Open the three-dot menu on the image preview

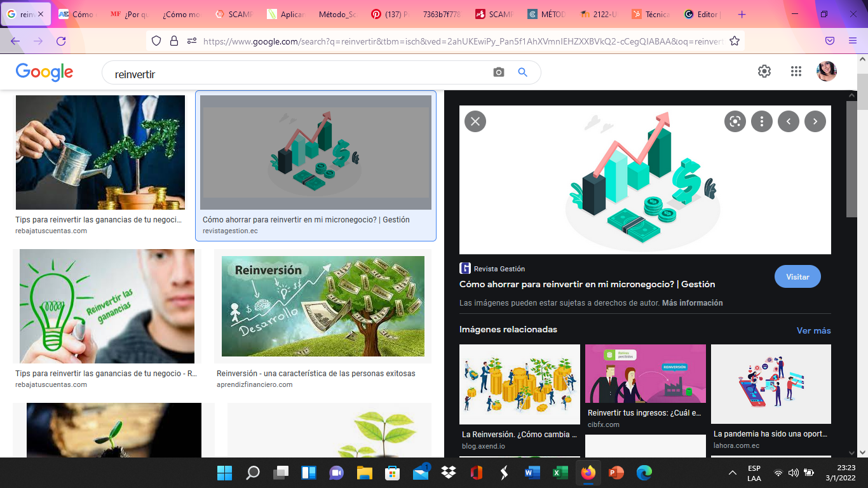point(761,121)
